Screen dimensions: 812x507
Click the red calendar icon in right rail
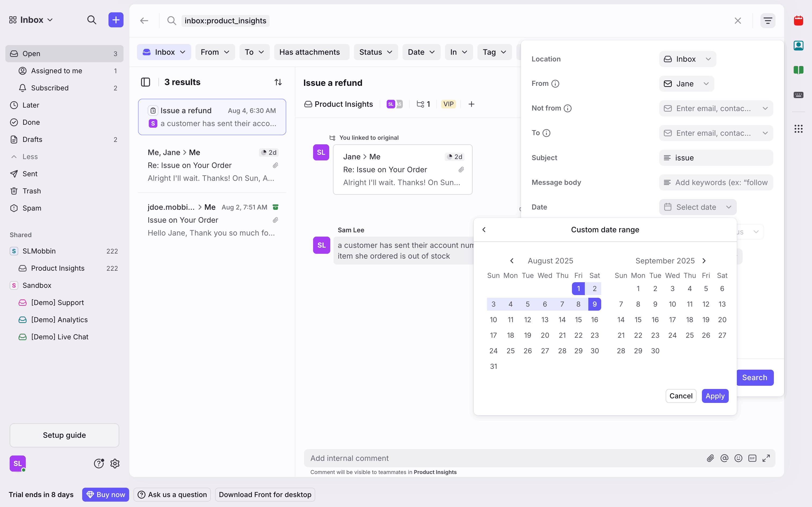(798, 21)
